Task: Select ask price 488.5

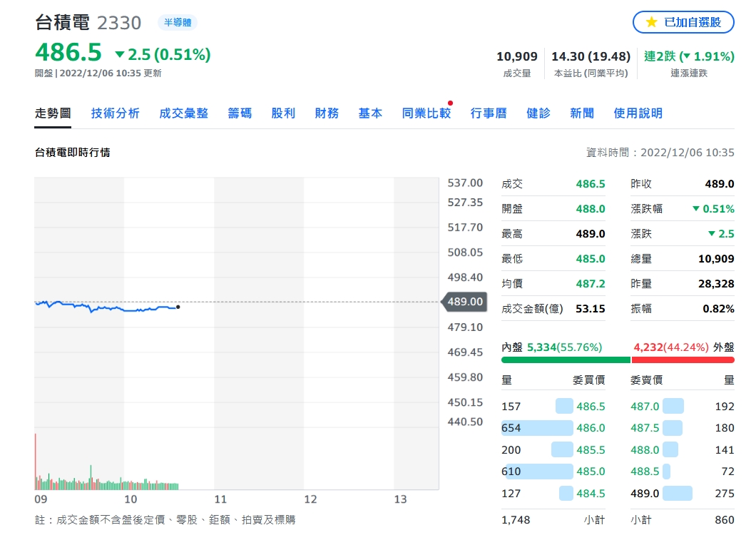Action: click(645, 471)
